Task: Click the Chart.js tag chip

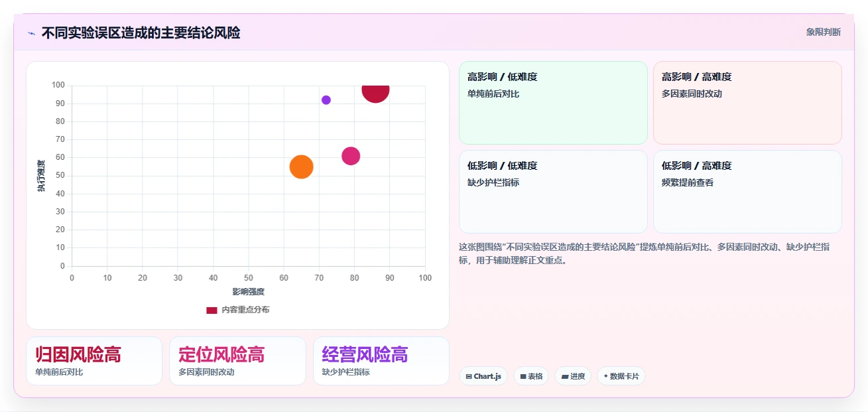Action: [x=483, y=376]
